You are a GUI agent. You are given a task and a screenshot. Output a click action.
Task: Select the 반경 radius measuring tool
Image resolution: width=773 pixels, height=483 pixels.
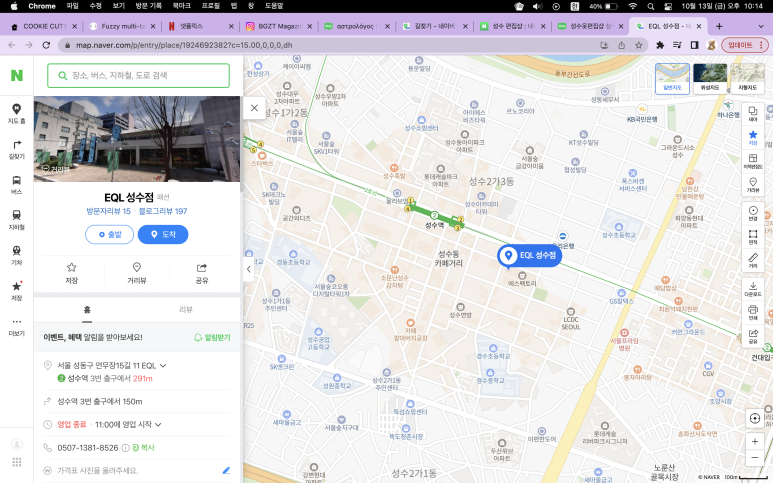[x=753, y=213]
